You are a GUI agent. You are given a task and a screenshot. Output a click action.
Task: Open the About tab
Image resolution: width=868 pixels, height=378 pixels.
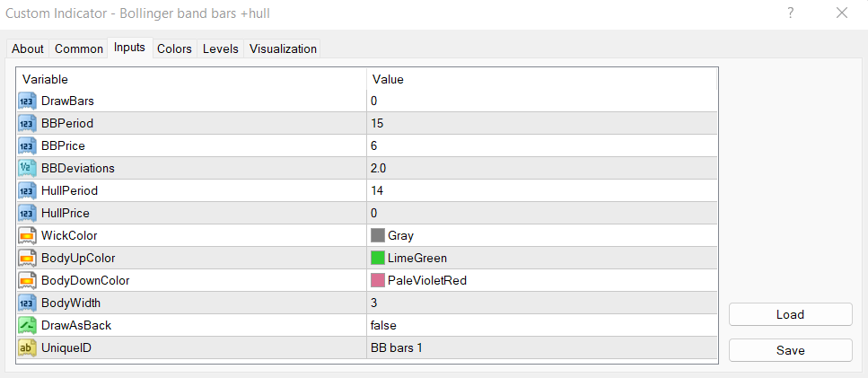point(28,49)
